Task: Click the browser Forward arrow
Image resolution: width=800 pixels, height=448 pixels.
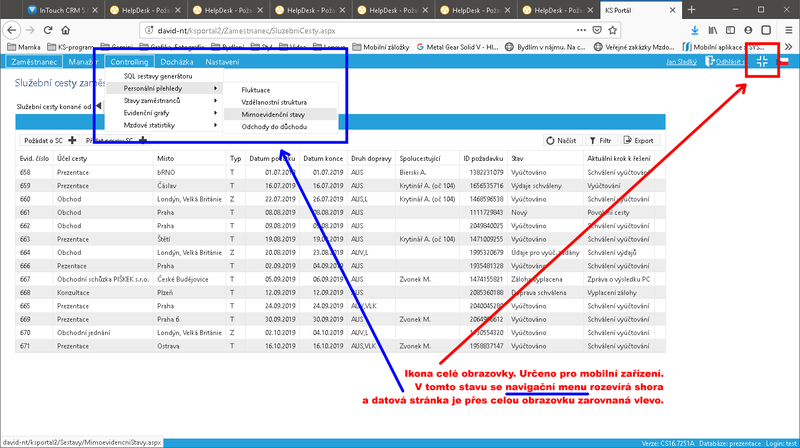Action: click(x=30, y=31)
